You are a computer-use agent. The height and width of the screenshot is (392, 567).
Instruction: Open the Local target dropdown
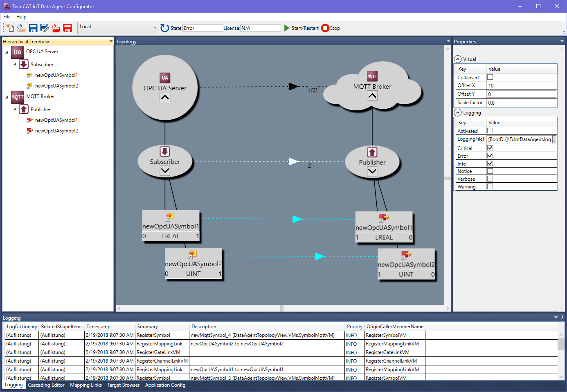tap(118, 28)
